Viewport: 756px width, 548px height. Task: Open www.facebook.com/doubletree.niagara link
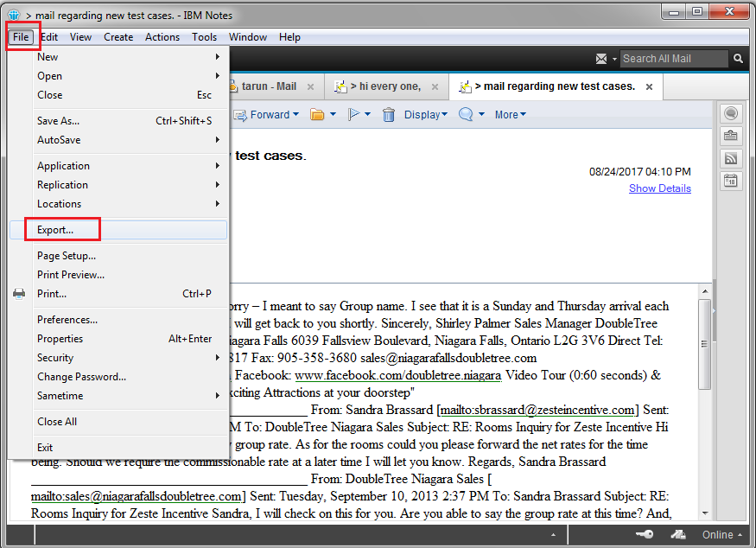[x=397, y=375]
